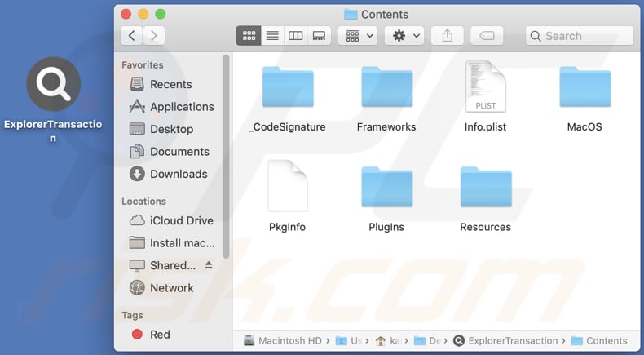The height and width of the screenshot is (355, 644).
Task: Switch to gallery view
Action: [x=319, y=36]
